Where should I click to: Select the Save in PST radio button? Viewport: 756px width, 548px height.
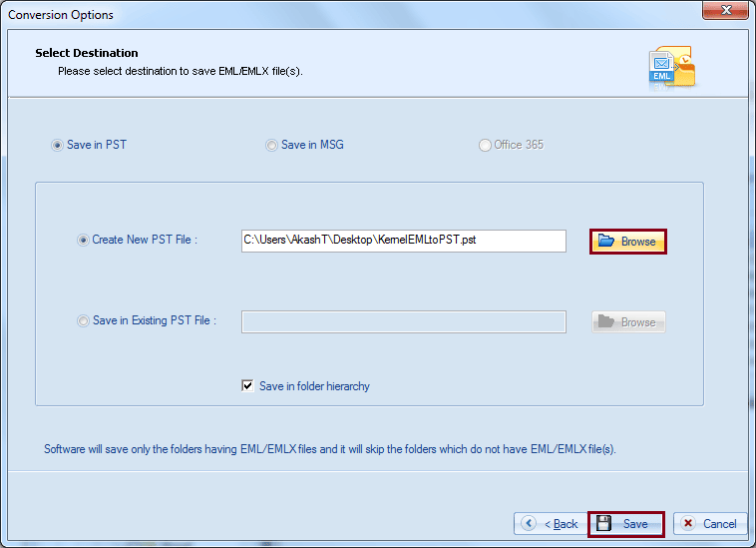coord(58,145)
